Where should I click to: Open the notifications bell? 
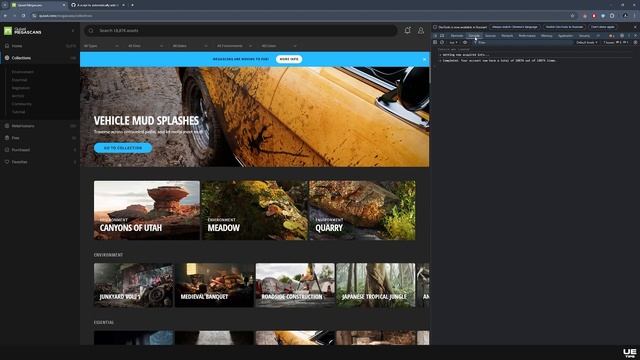(x=407, y=30)
